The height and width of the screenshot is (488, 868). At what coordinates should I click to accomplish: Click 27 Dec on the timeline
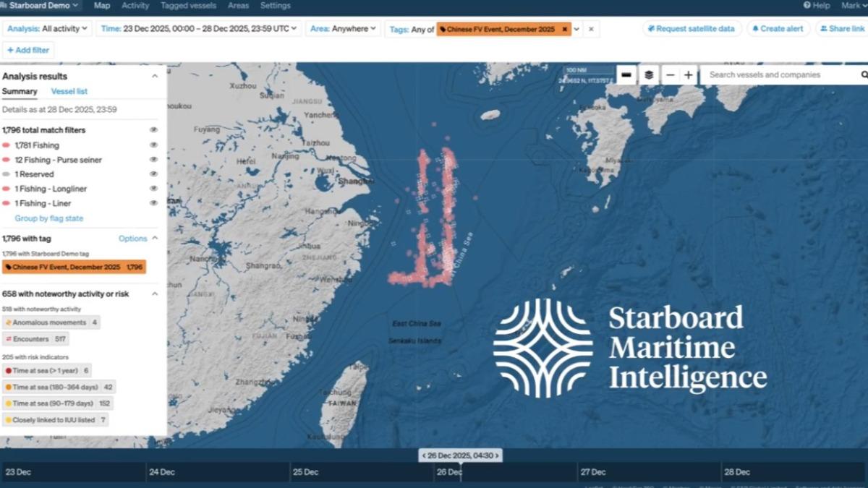[x=594, y=472]
